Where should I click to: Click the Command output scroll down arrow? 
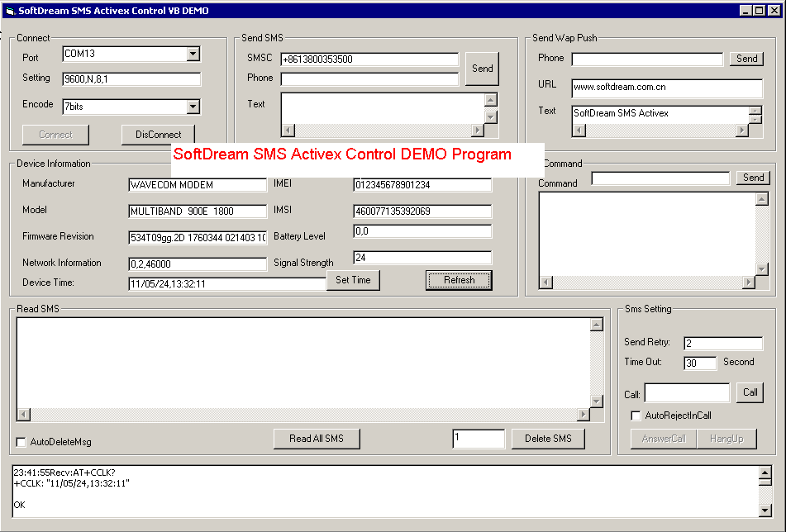point(762,269)
